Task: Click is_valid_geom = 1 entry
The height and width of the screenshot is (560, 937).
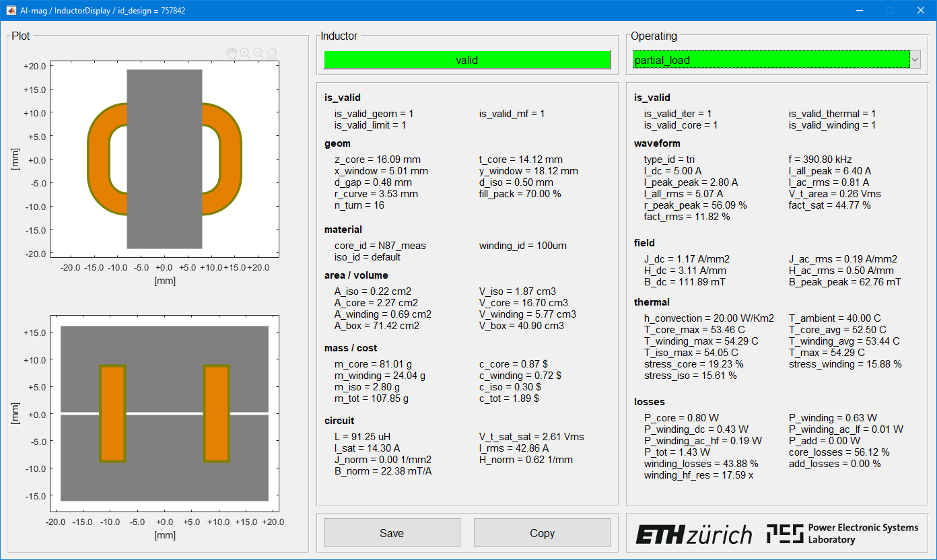Action: [x=374, y=114]
